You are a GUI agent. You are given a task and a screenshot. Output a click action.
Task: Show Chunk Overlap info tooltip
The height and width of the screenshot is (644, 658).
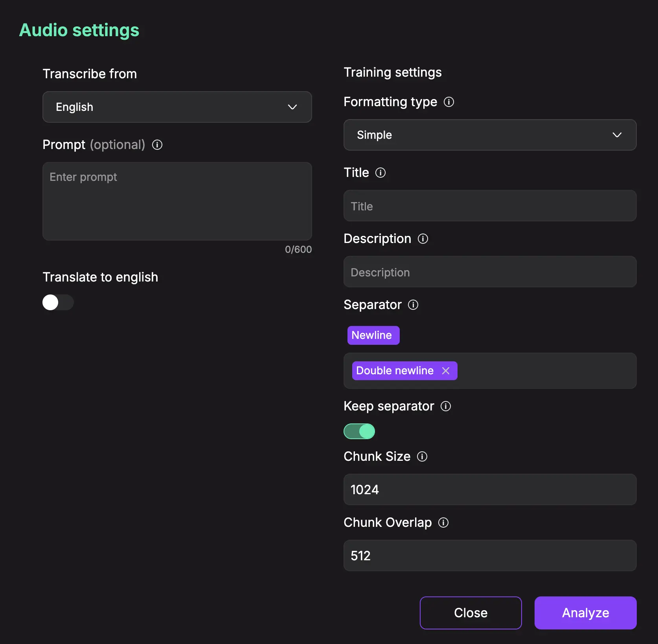pos(443,523)
